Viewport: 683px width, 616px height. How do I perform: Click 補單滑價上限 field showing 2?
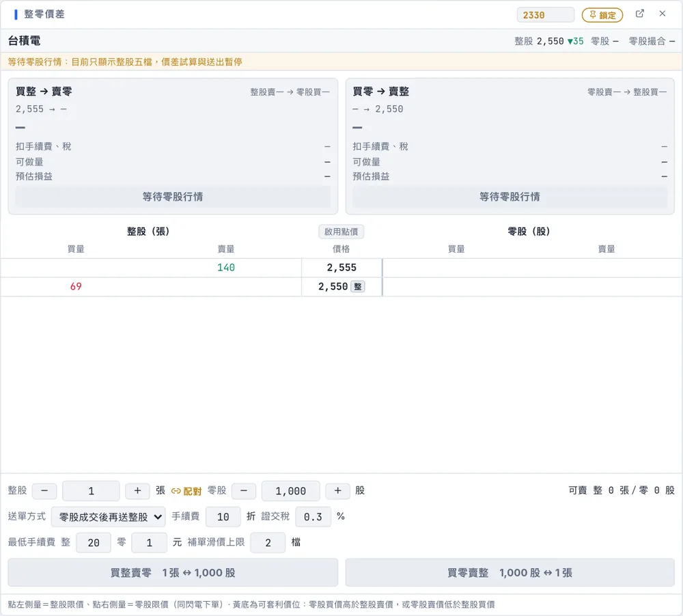pos(268,542)
